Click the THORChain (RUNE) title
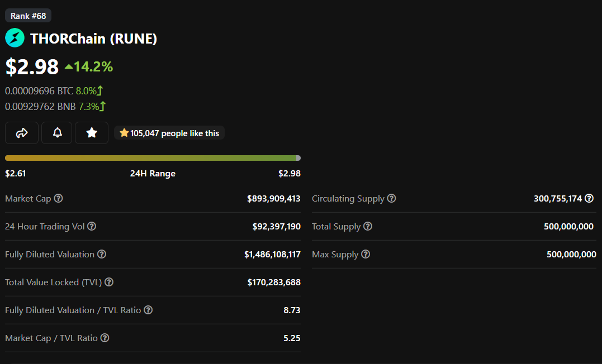 coord(94,39)
